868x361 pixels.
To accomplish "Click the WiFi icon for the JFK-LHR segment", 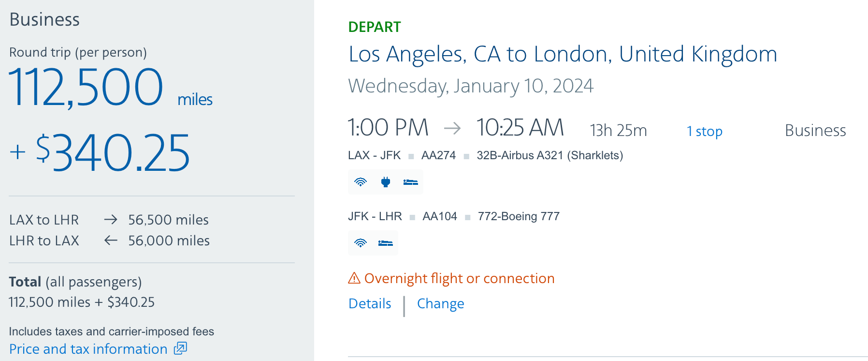I will coord(360,243).
